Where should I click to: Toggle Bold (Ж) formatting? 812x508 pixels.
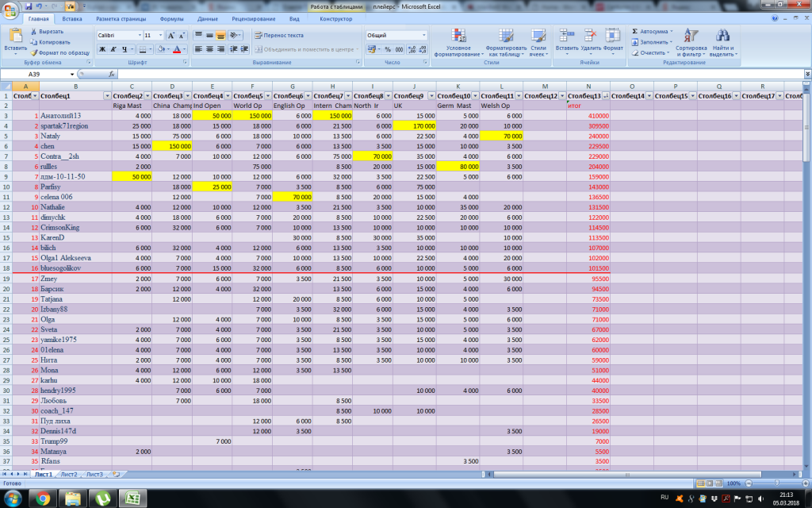click(102, 49)
